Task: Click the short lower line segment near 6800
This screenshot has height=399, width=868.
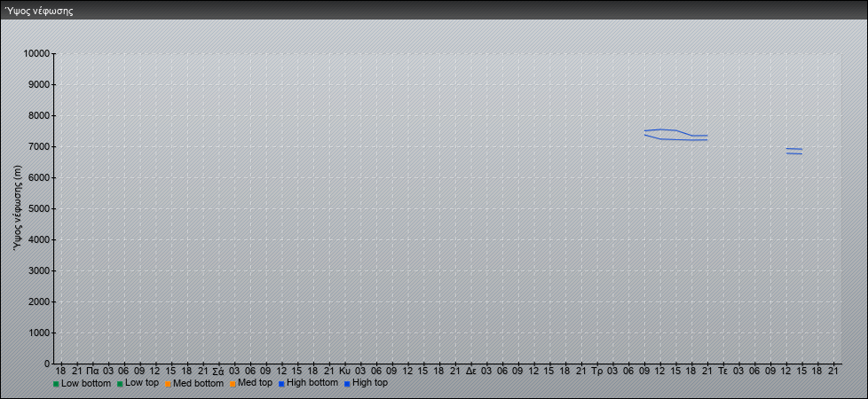Action: (x=793, y=153)
